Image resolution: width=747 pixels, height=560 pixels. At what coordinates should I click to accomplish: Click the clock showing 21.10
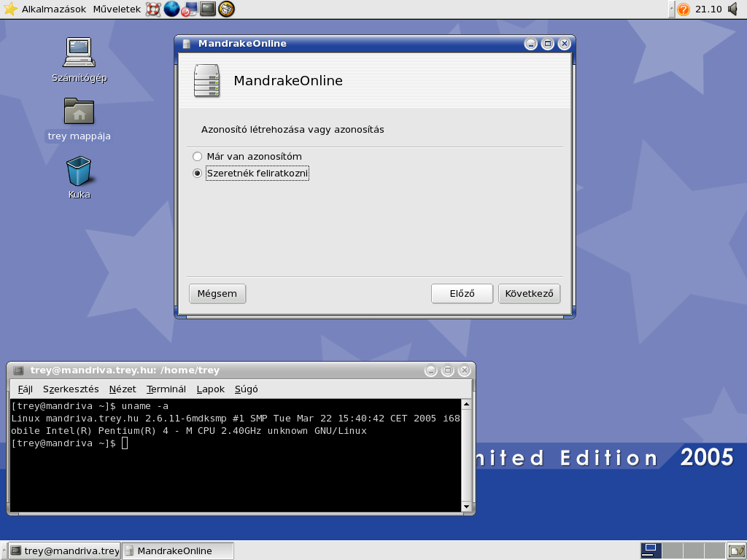click(x=708, y=9)
